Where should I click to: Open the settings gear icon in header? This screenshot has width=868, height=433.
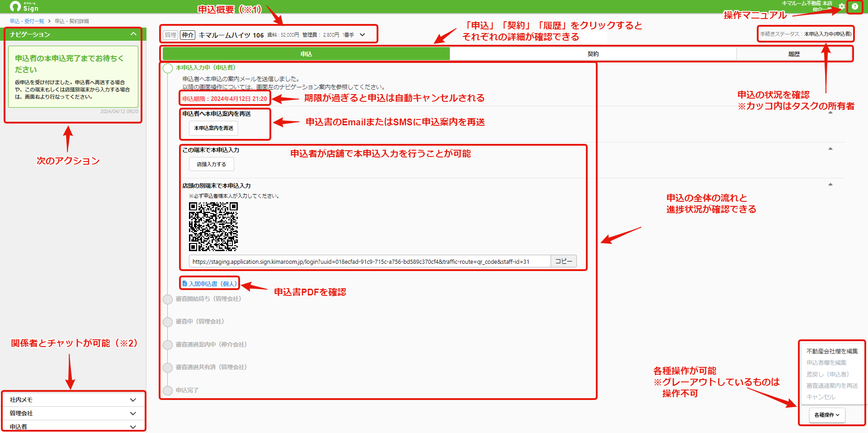pos(841,6)
